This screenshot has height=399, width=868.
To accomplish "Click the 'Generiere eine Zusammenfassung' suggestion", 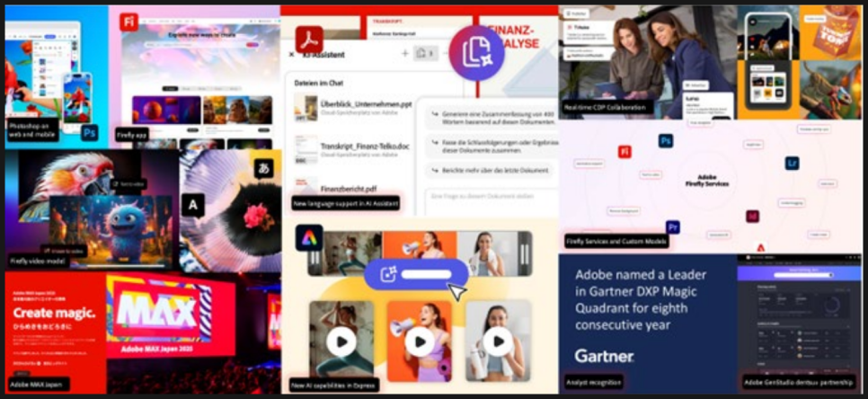I will click(x=492, y=118).
